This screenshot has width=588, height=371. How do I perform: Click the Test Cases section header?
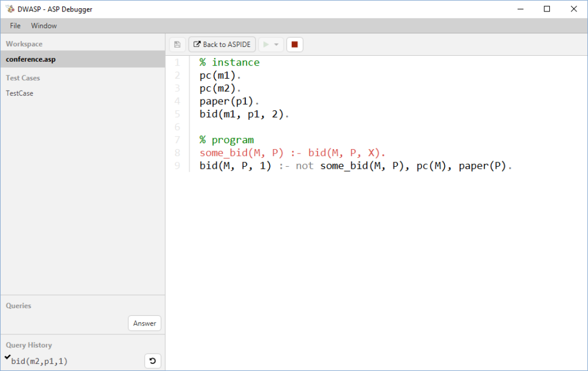click(x=23, y=78)
